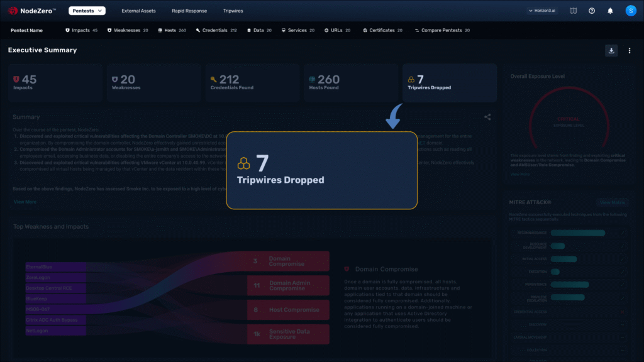Toggle the Reconnaissance tactic checkmark

point(623,233)
